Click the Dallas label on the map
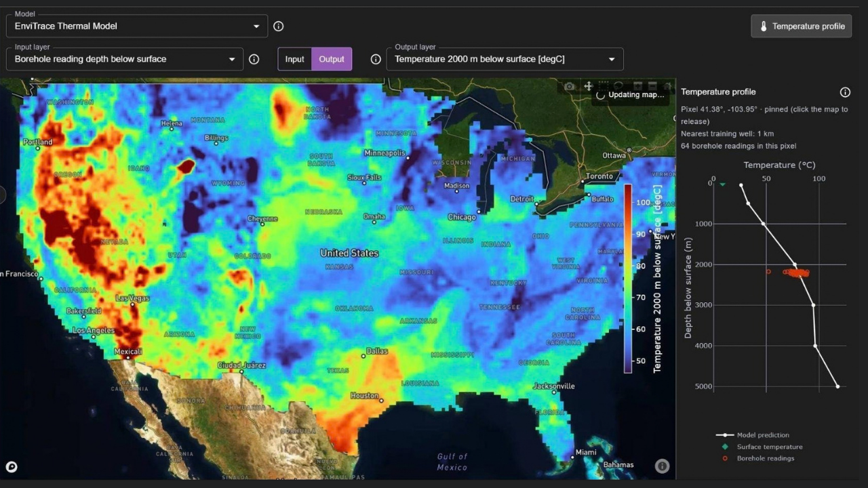Screen dimensions: 868x488 [x=377, y=351]
